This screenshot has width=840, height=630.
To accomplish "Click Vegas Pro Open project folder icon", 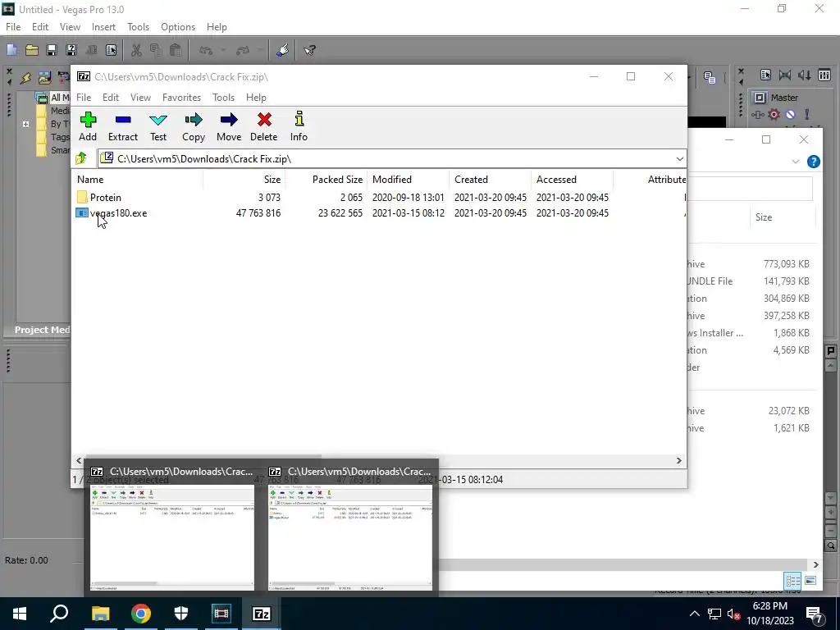I will point(32,50).
